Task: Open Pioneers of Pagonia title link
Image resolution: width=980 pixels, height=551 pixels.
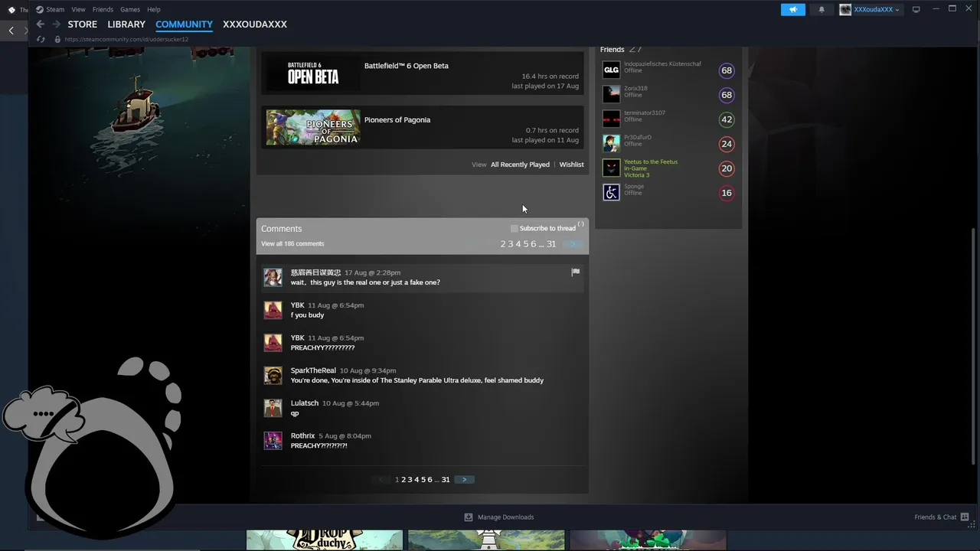Action: [397, 120]
